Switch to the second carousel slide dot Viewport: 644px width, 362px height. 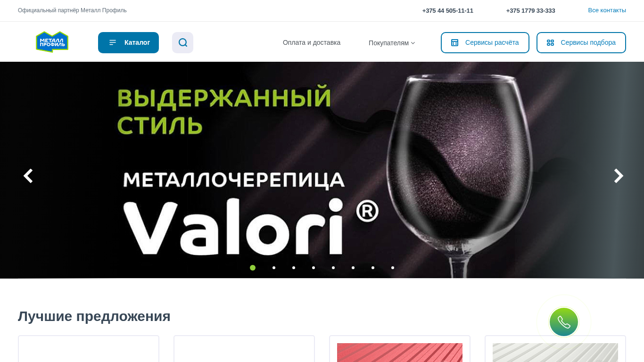click(x=274, y=268)
